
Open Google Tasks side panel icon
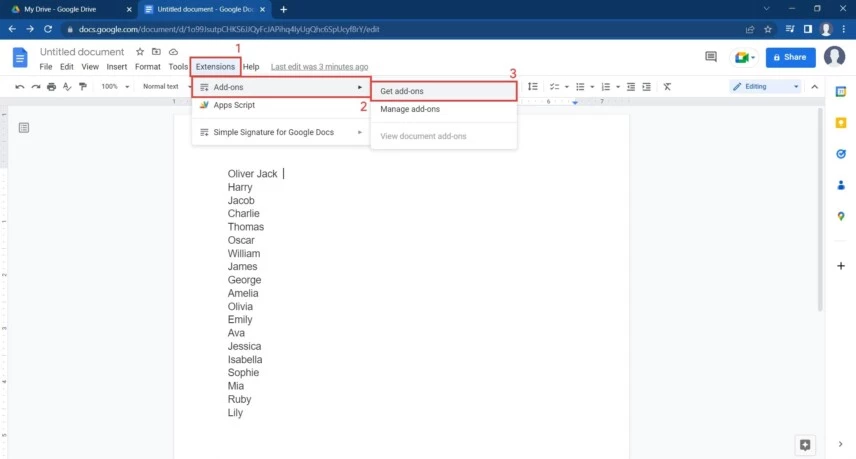(x=841, y=154)
